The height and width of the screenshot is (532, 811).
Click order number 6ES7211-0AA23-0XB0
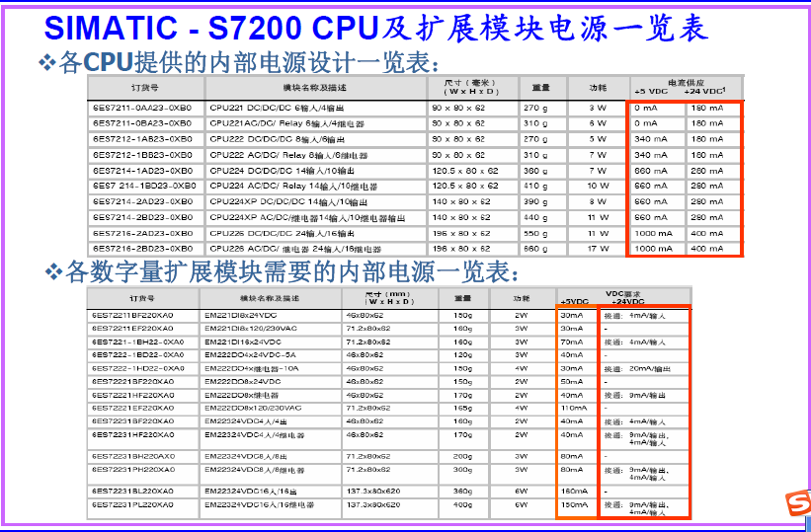(x=142, y=108)
